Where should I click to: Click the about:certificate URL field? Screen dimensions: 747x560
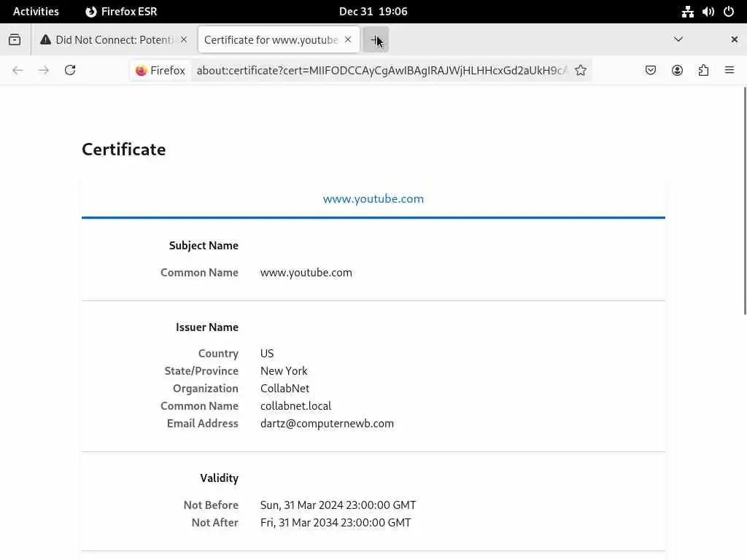click(381, 71)
